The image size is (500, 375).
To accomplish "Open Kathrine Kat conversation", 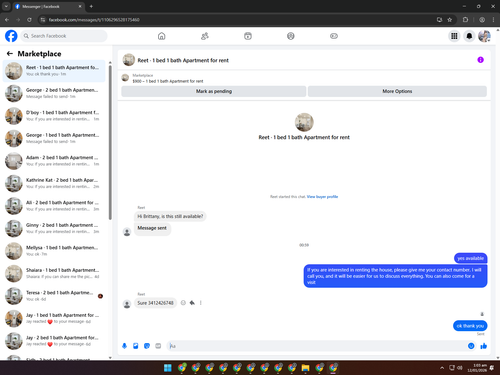I will click(54, 183).
